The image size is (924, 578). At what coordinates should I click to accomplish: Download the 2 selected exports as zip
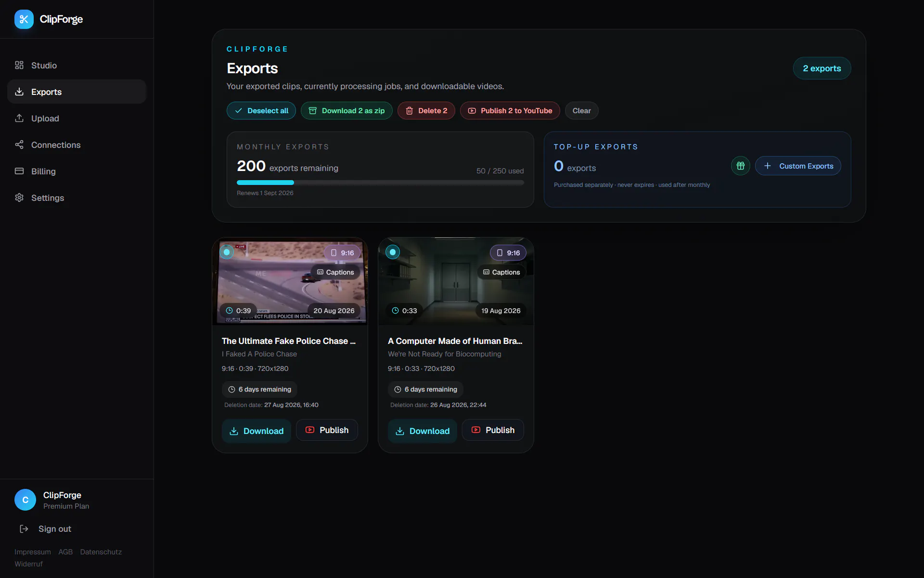point(346,111)
